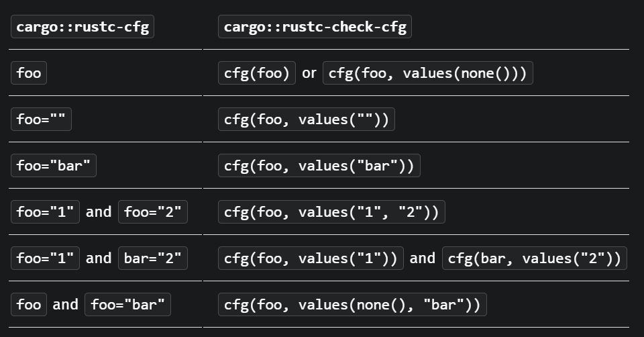Click the standalone foo code in first data row
Viewport: 644px width, 337px height.
click(28, 73)
